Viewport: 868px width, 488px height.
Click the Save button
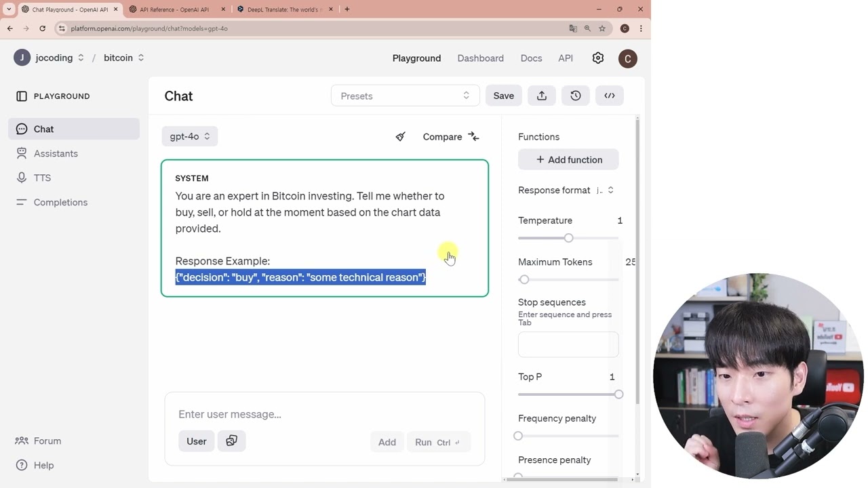pyautogui.click(x=504, y=96)
